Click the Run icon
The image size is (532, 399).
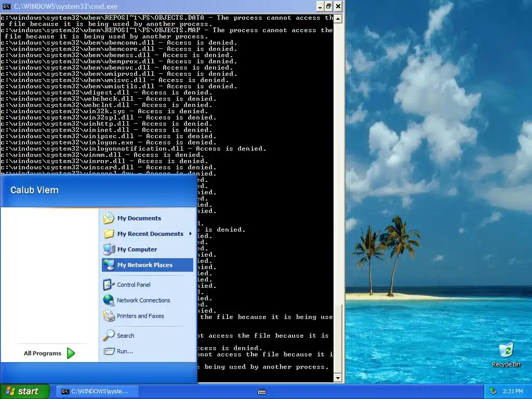(x=109, y=351)
